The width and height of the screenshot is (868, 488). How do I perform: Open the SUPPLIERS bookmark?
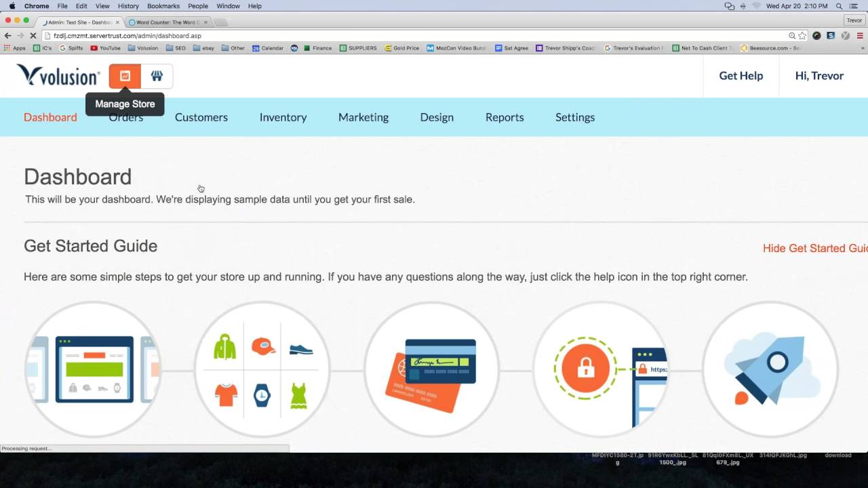coord(358,48)
